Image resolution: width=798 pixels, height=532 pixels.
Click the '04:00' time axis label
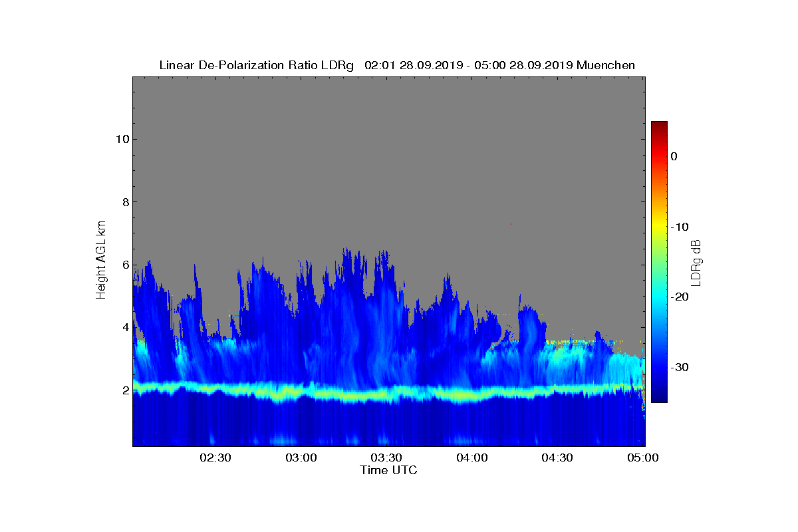[472, 458]
